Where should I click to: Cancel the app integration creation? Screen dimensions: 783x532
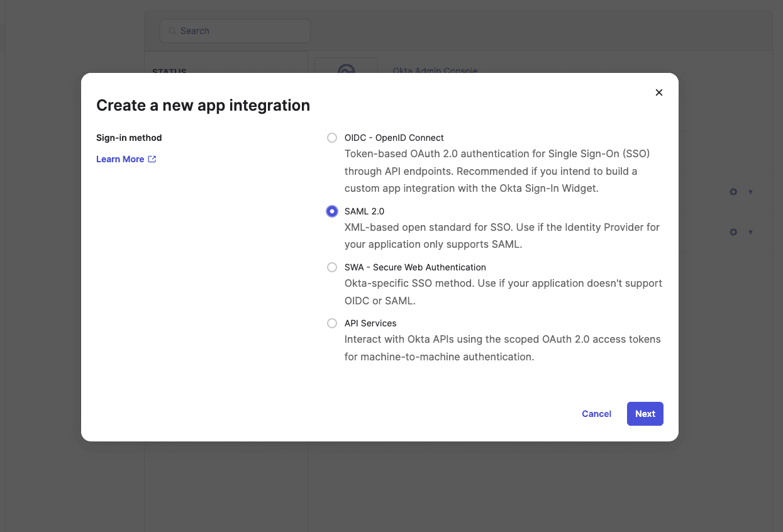click(596, 414)
